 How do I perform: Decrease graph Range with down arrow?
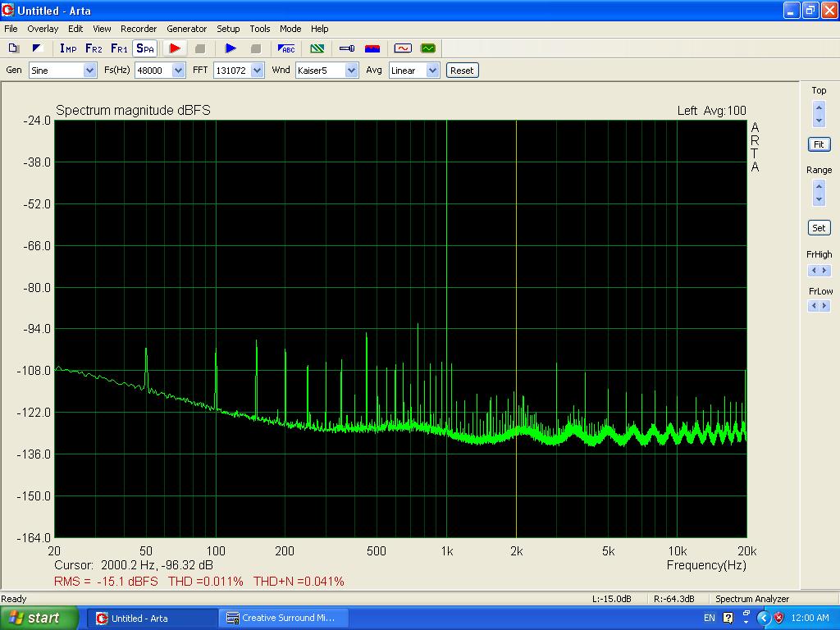point(819,199)
